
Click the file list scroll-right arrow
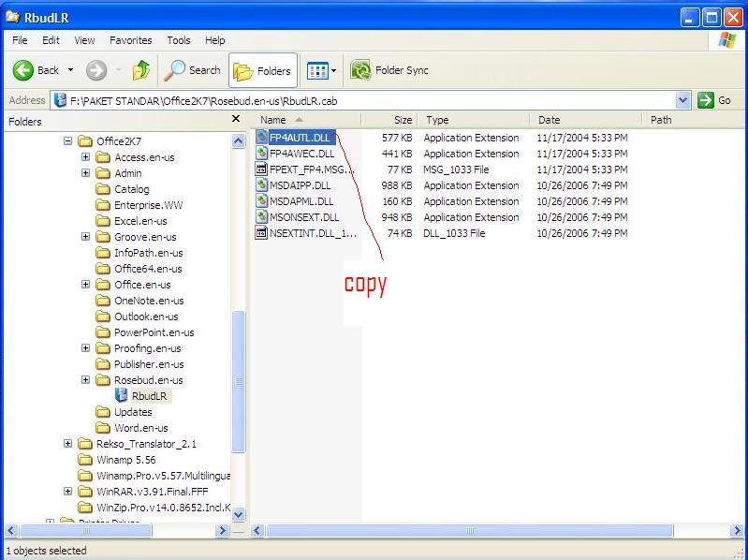tap(737, 530)
